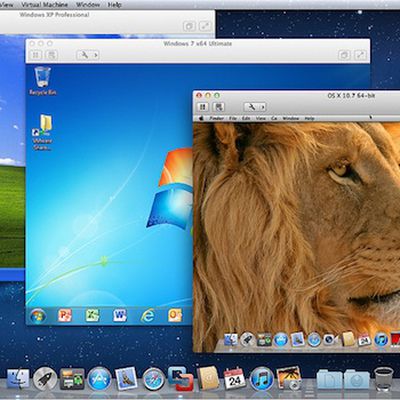Open settings wrench in Windows 7 window
Viewport: 400px width, 400px height.
pyautogui.click(x=84, y=55)
